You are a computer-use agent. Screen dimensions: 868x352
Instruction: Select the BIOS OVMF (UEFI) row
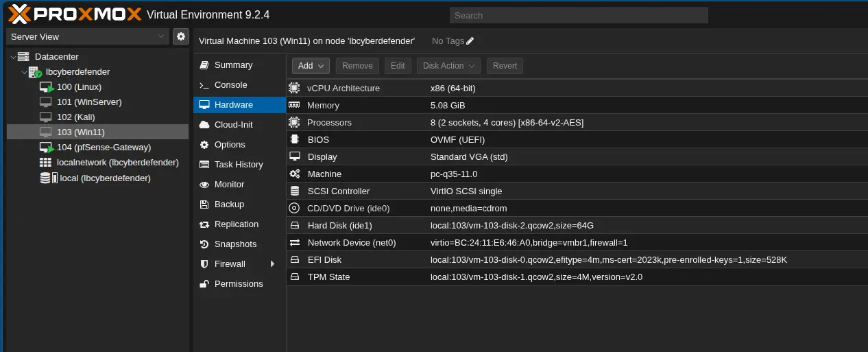point(577,139)
